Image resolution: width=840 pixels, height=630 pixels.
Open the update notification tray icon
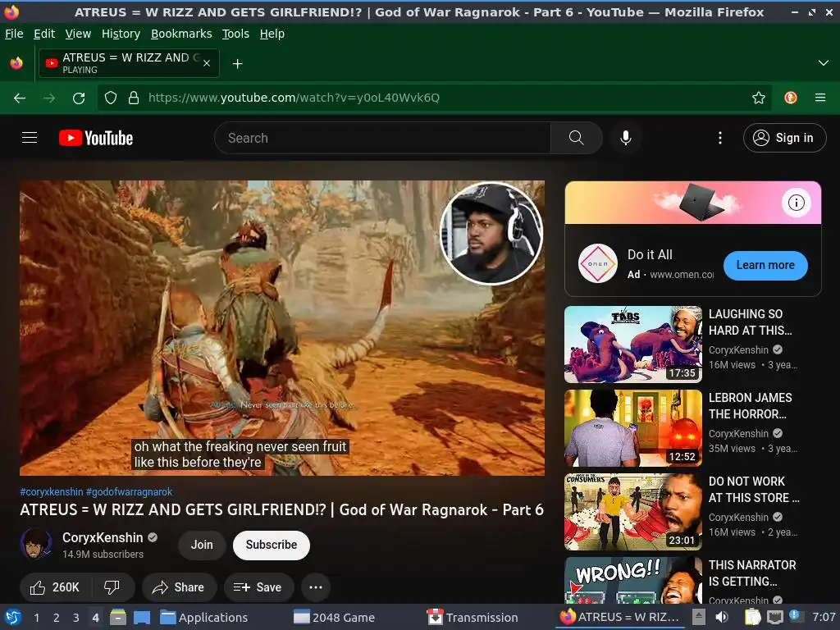coord(796,616)
